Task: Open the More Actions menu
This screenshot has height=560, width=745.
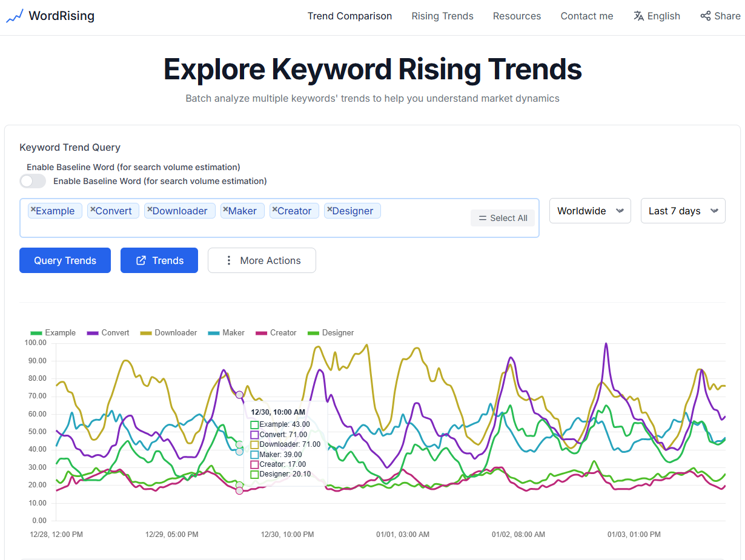Action: click(x=262, y=260)
